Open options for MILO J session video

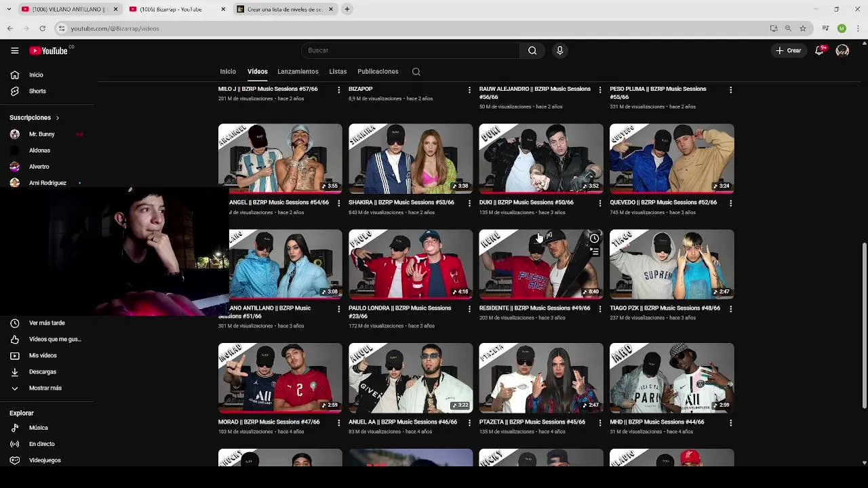[x=338, y=89]
